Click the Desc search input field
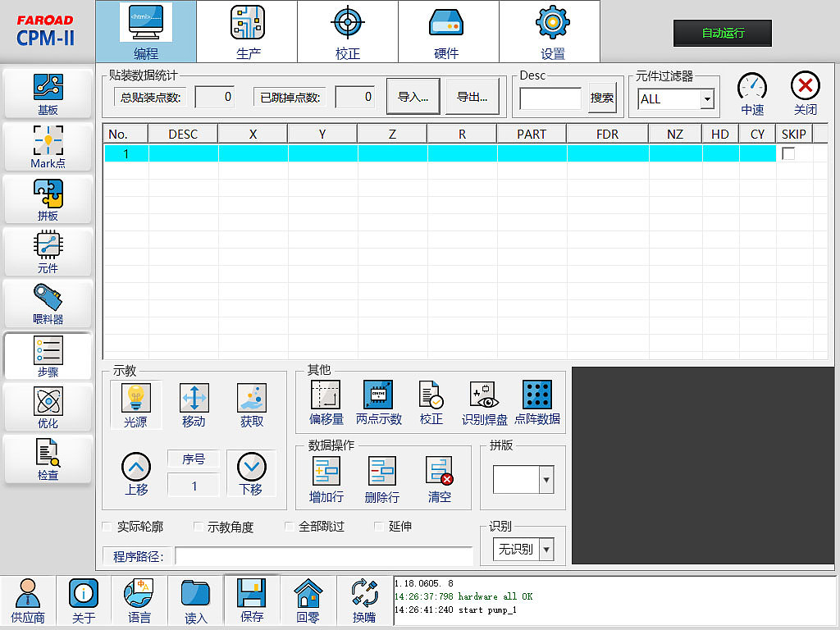Viewport: 840px width, 630px height. (x=550, y=98)
